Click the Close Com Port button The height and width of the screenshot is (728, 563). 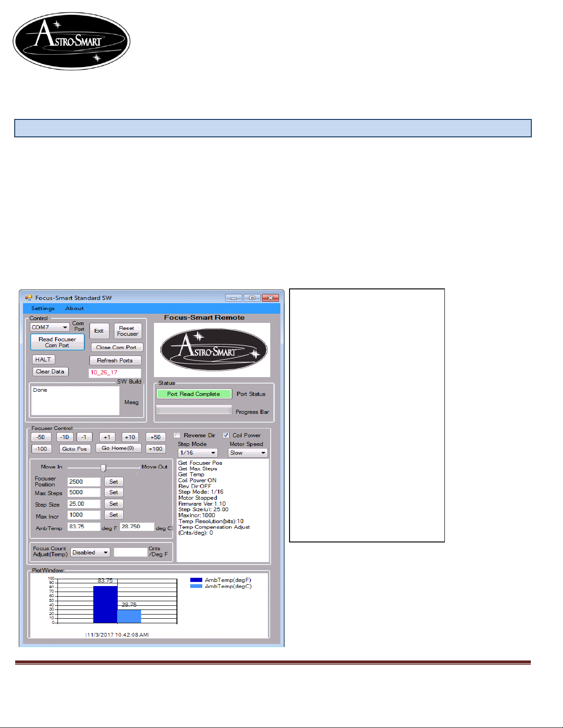pyautogui.click(x=116, y=347)
